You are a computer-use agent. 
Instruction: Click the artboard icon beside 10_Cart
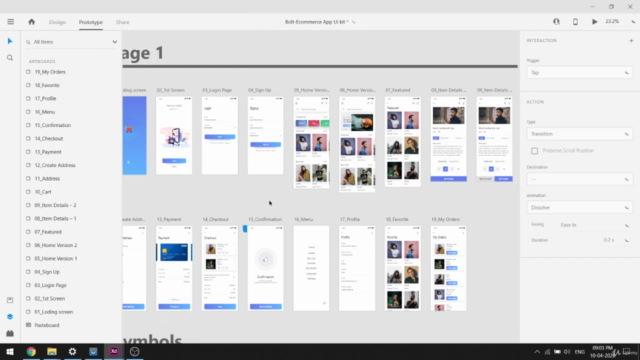click(28, 192)
